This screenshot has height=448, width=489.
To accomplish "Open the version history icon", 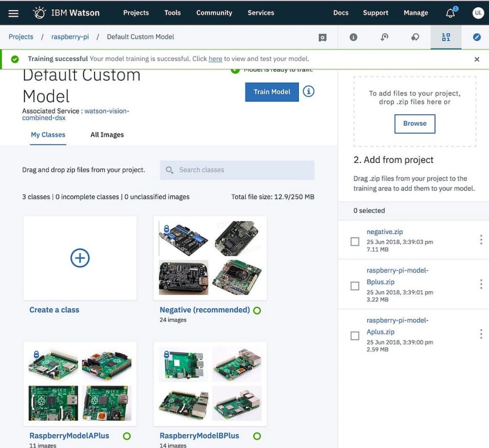I will 384,37.
